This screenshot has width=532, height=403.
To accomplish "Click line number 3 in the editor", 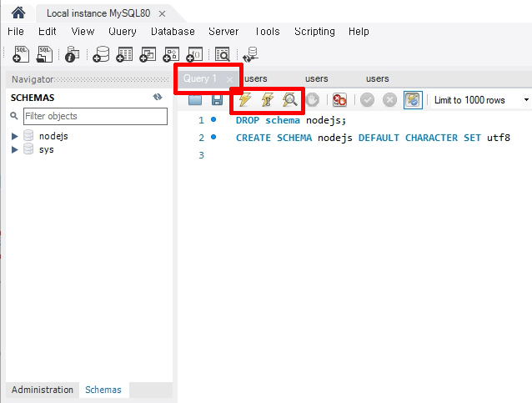I will tap(201, 155).
